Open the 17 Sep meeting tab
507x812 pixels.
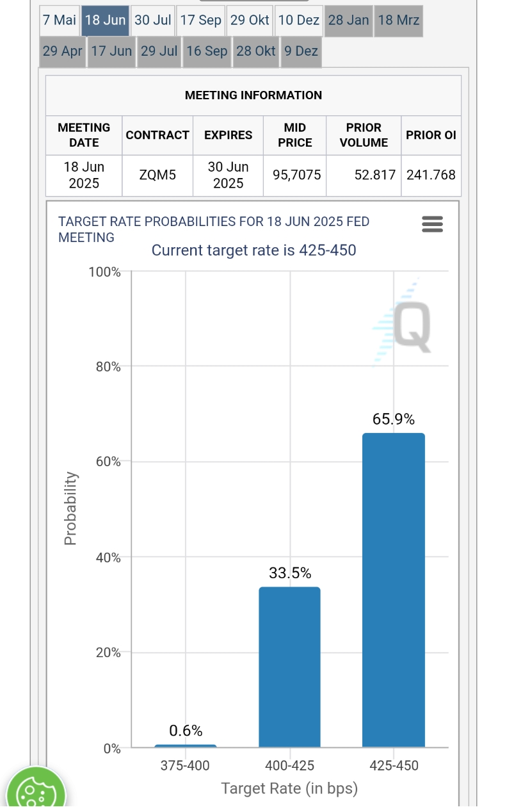[201, 20]
